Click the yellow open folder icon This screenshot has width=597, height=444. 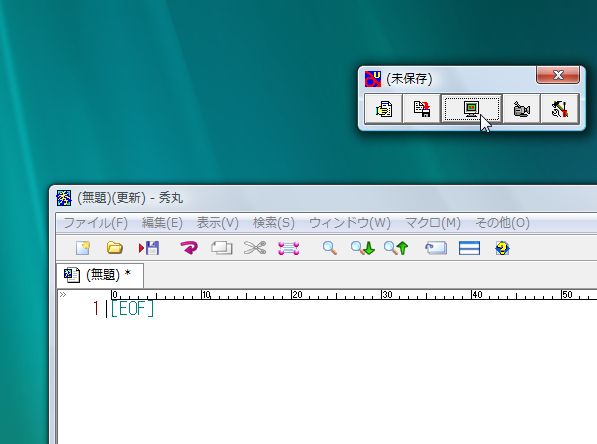pos(114,248)
